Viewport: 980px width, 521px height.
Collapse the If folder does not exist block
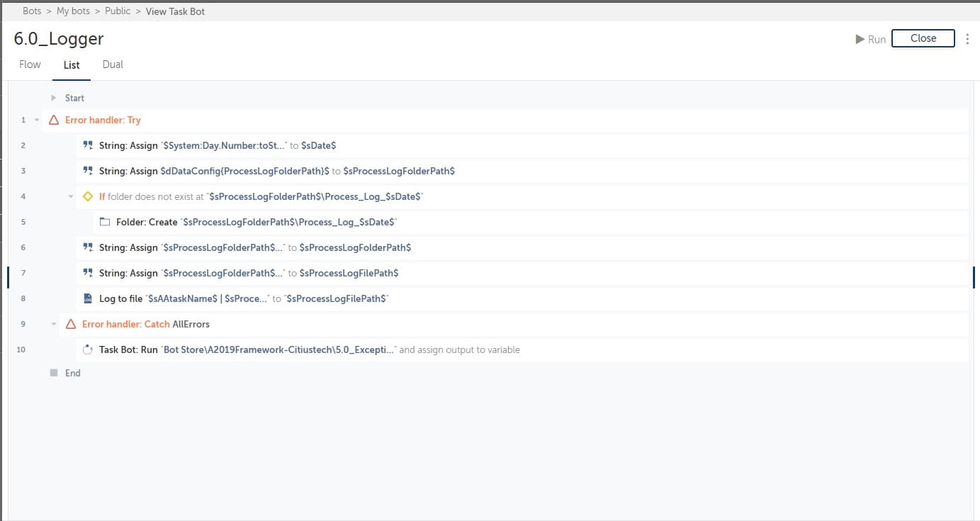pyautogui.click(x=71, y=196)
